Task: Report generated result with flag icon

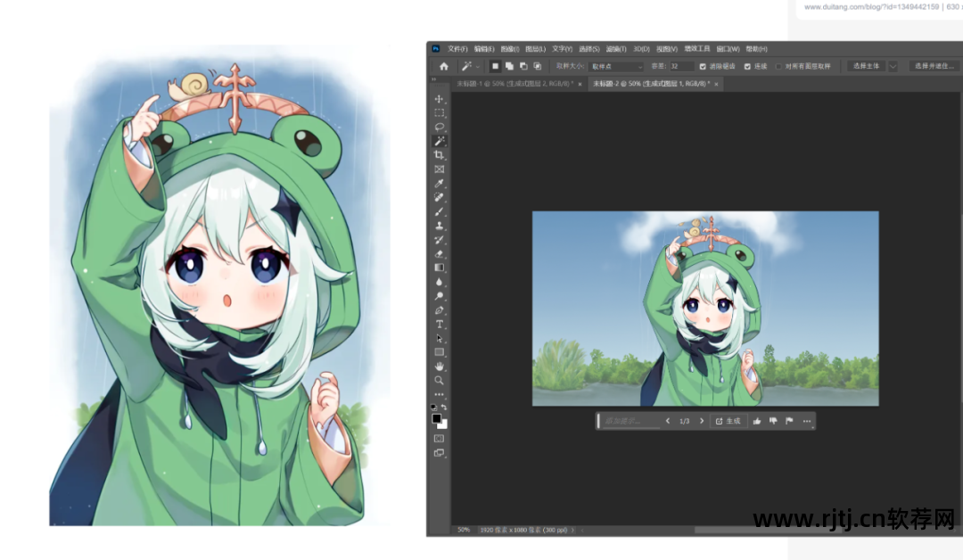Action: [x=789, y=421]
